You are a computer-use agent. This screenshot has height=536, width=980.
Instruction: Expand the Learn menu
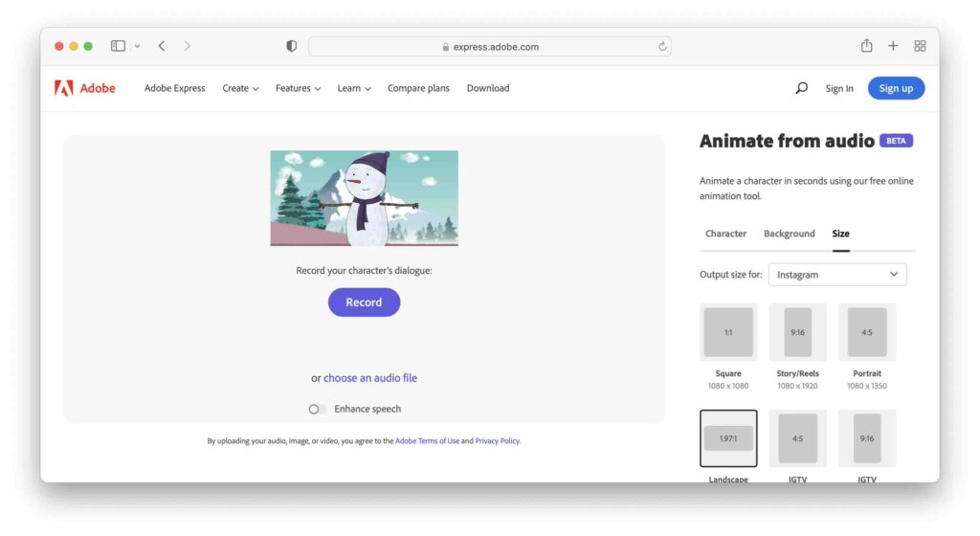[x=354, y=88]
